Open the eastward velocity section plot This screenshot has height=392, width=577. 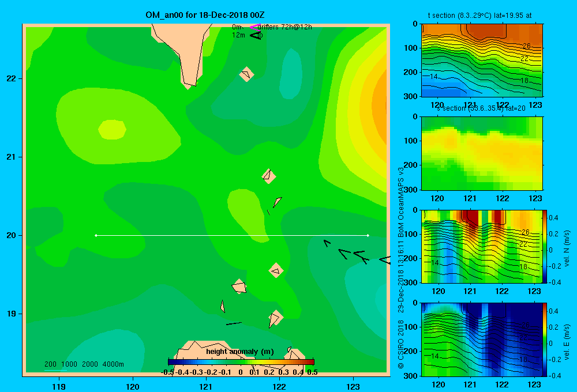[481, 340]
